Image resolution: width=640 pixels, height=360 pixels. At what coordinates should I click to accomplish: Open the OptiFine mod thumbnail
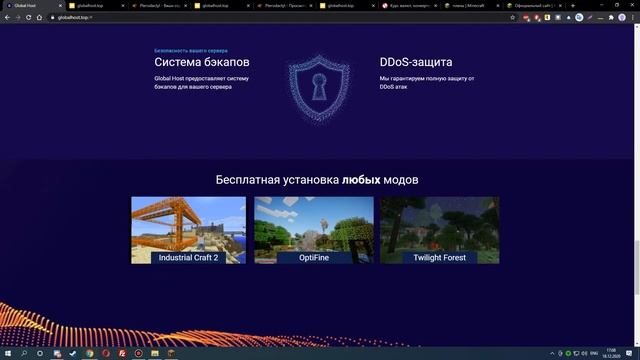pos(314,230)
